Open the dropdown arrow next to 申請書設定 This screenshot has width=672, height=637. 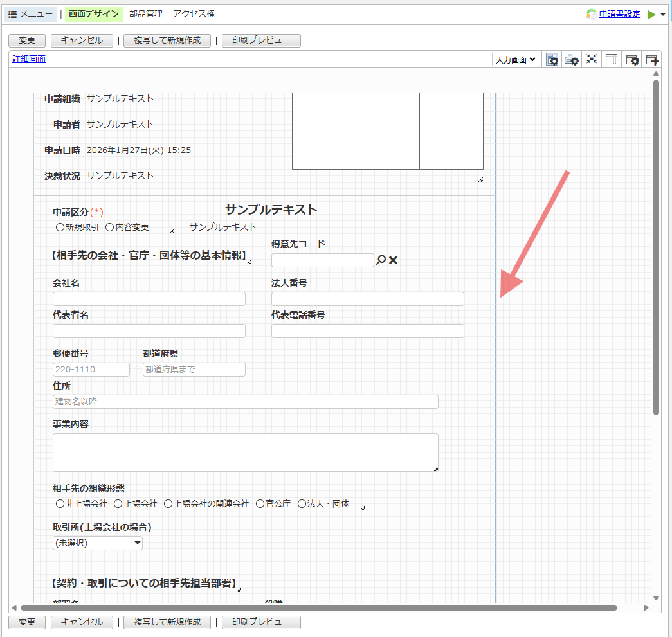click(x=663, y=14)
